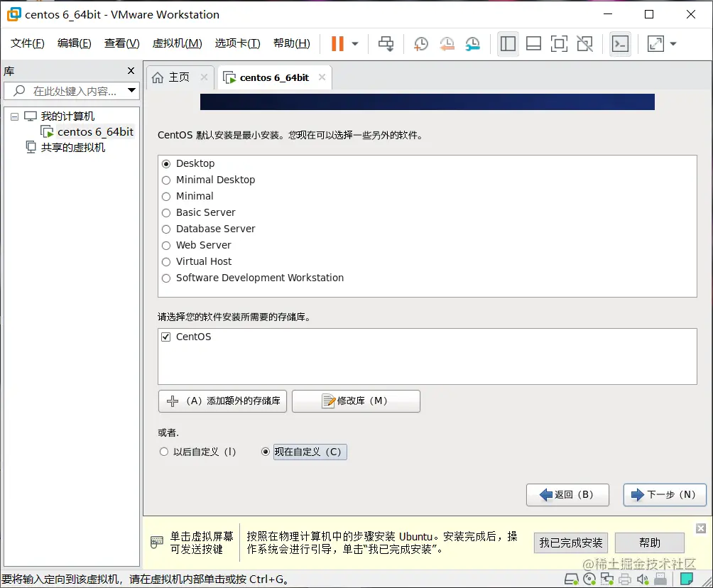
Task: Open the 文件(F) menu
Action: click(x=27, y=43)
